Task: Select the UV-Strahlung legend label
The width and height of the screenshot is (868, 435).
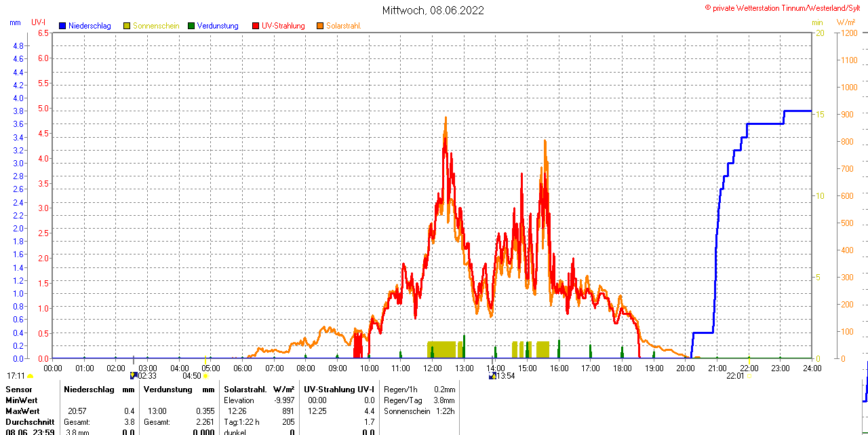Action: pyautogui.click(x=283, y=26)
